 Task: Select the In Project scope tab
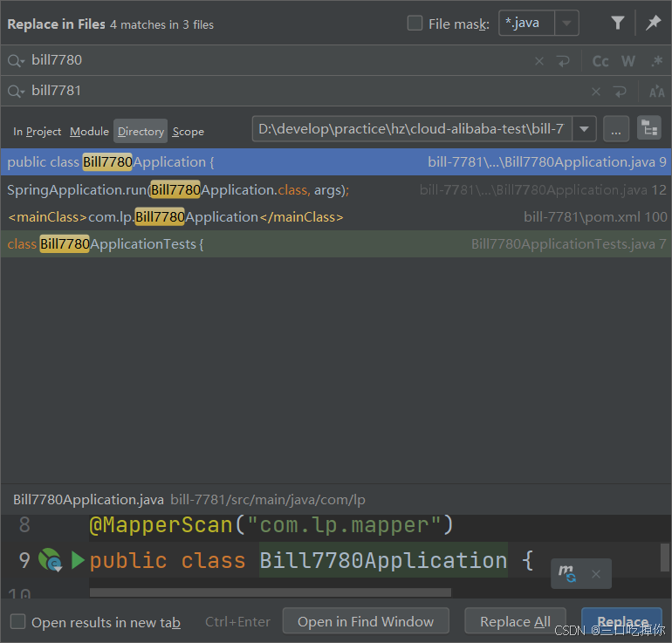pyautogui.click(x=37, y=132)
